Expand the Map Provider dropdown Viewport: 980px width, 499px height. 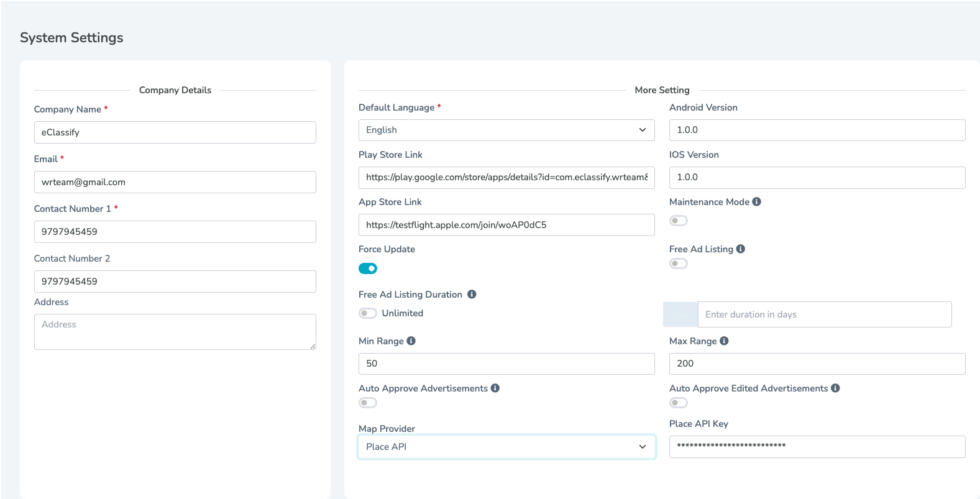coord(506,447)
